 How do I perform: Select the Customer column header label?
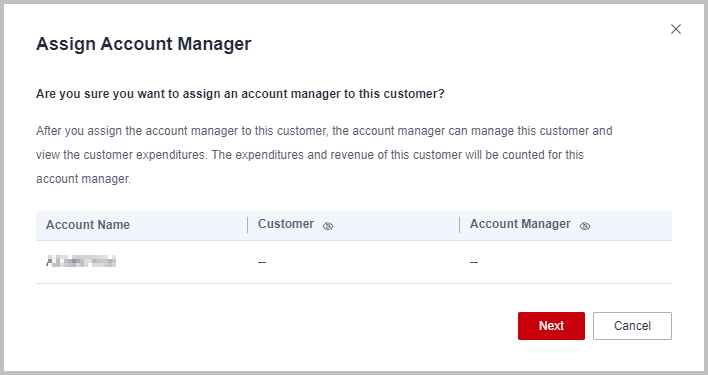[x=286, y=224]
